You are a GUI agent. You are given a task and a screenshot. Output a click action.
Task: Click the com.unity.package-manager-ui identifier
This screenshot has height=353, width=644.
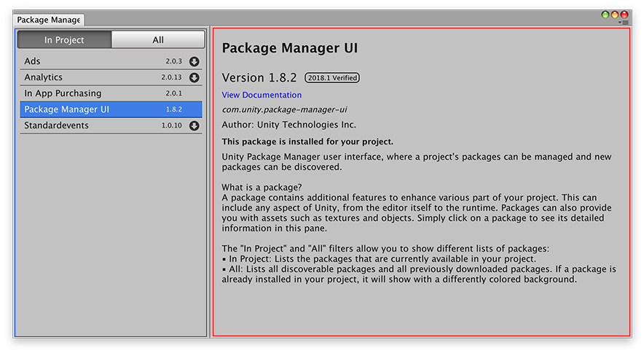pyautogui.click(x=284, y=110)
